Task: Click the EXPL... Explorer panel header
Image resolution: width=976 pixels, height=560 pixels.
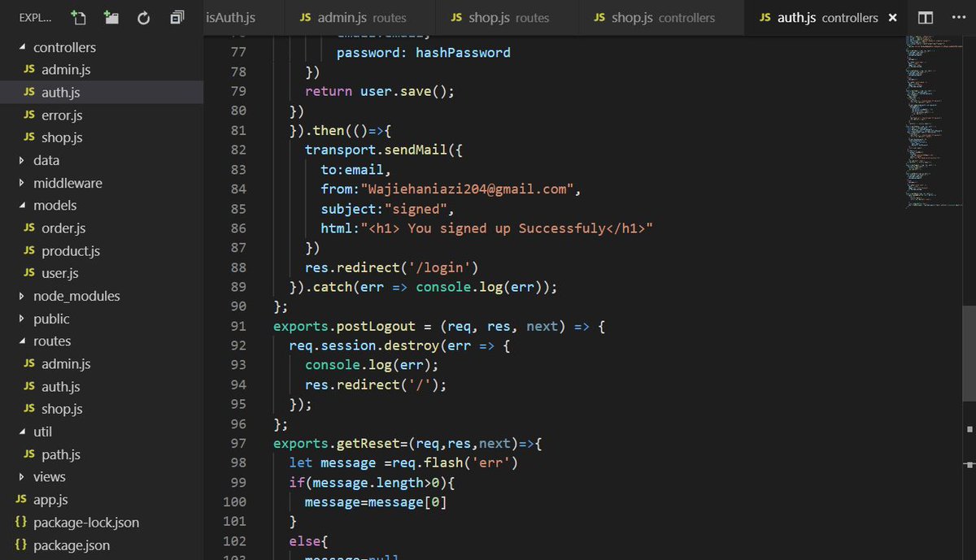Action: [34, 17]
